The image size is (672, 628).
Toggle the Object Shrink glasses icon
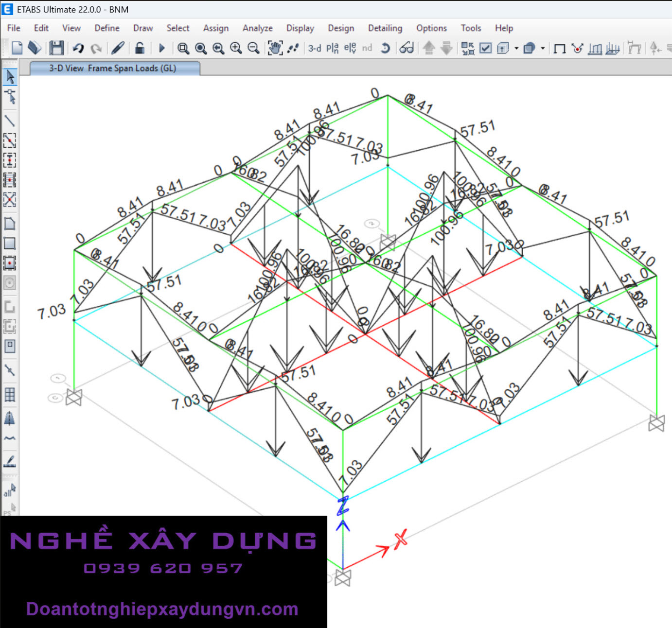tap(407, 48)
